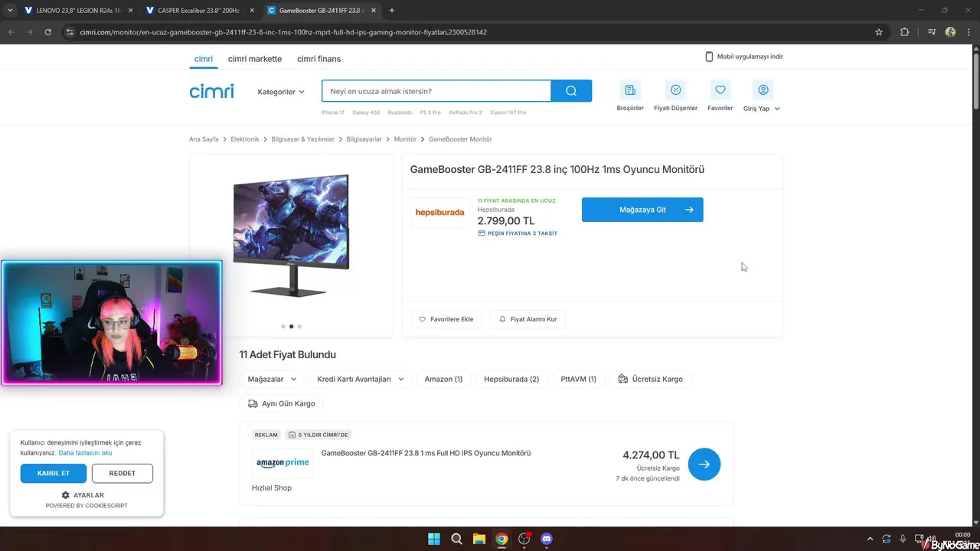Open Chrome's three-dot menu
The image size is (980, 551).
[969, 32]
